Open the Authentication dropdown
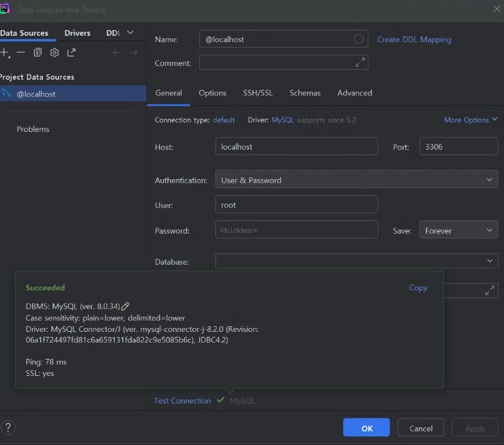Viewport: 504px width, 445px height. (x=356, y=179)
